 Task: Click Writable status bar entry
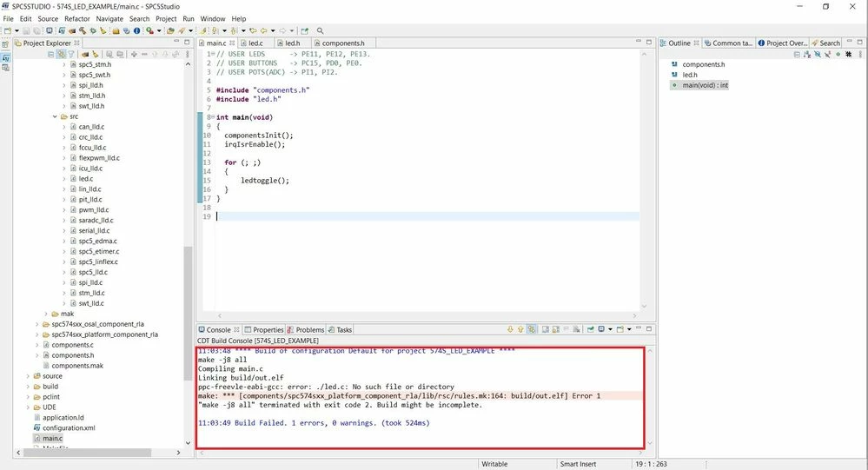[494, 464]
